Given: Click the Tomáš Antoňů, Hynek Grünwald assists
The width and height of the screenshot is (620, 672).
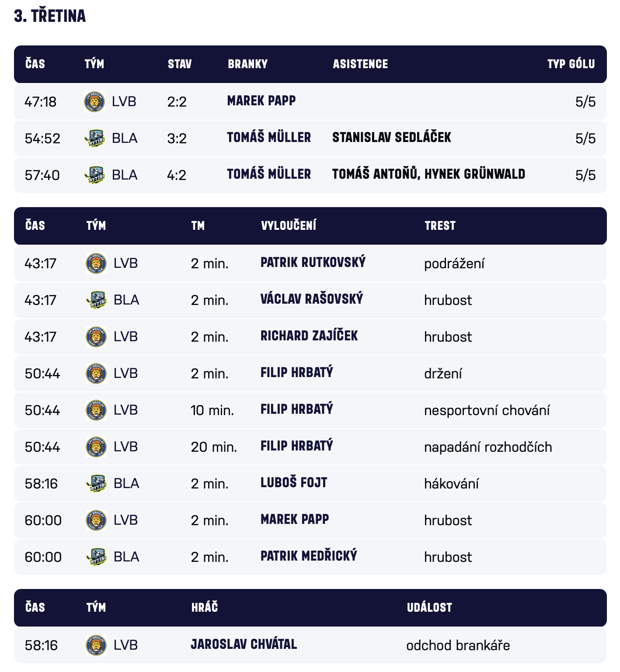Looking at the screenshot, I should click(x=428, y=174).
